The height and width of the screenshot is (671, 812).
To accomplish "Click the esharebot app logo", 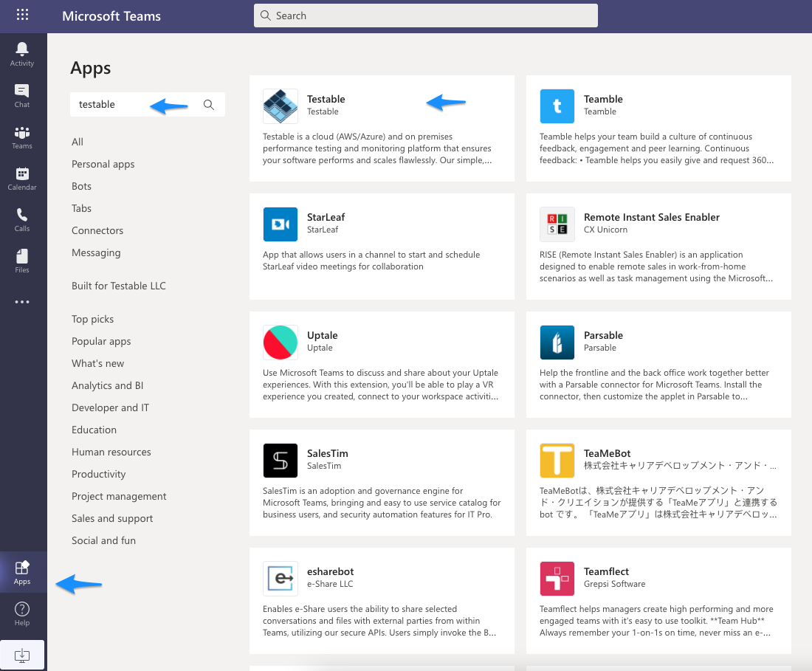I will [x=281, y=578].
